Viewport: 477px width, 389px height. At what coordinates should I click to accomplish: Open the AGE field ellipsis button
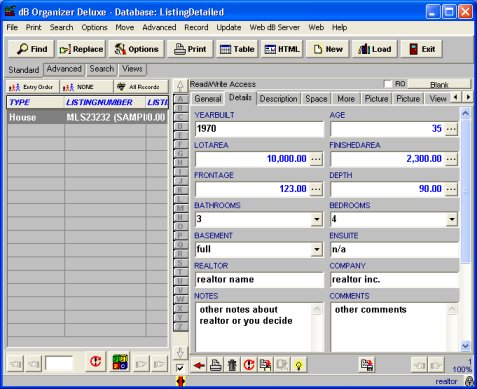[x=451, y=129]
